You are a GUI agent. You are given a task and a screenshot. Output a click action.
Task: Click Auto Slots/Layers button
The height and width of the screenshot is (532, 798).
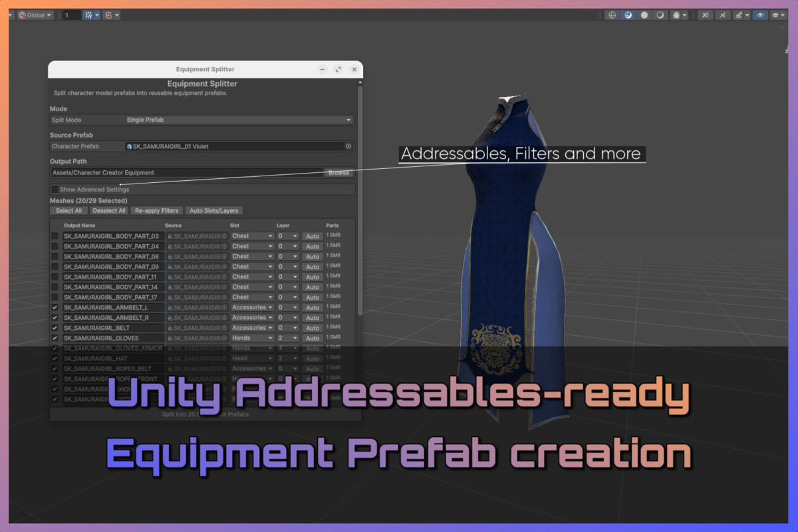[x=214, y=210]
